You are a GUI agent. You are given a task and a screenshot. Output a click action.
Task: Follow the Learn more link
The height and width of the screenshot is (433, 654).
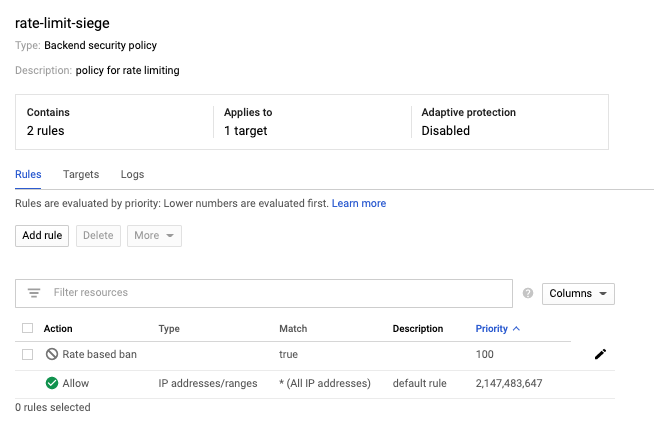click(359, 203)
